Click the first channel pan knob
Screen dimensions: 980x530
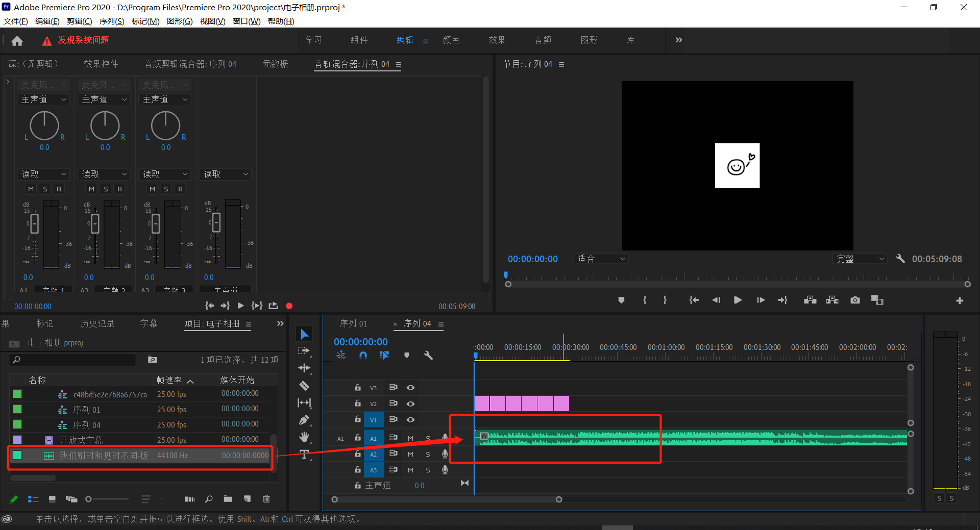click(44, 126)
